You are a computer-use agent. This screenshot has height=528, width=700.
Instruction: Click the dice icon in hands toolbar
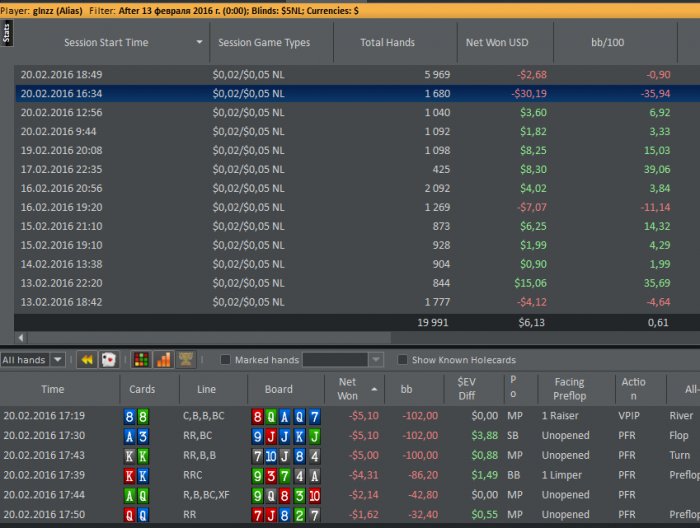(x=109, y=360)
